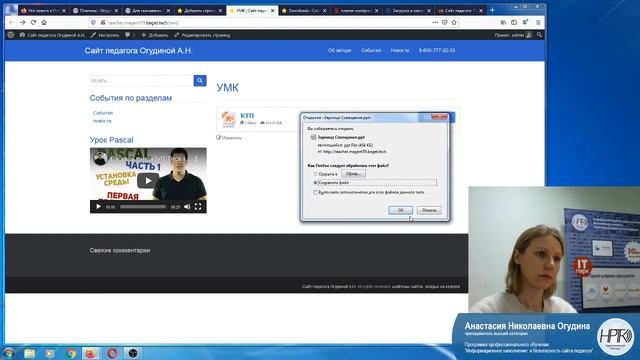Click 'Добавить' in the WordPress admin bar
640x360 pixels.
point(155,35)
